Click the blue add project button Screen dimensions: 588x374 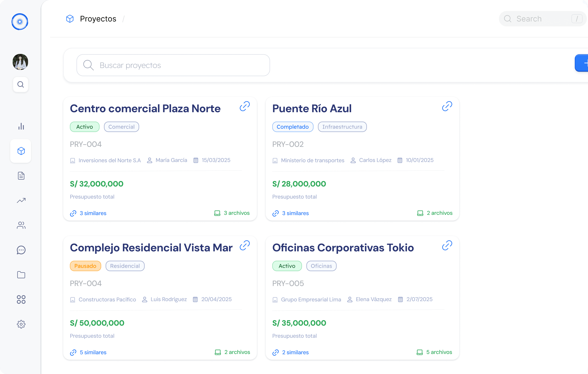coord(582,63)
